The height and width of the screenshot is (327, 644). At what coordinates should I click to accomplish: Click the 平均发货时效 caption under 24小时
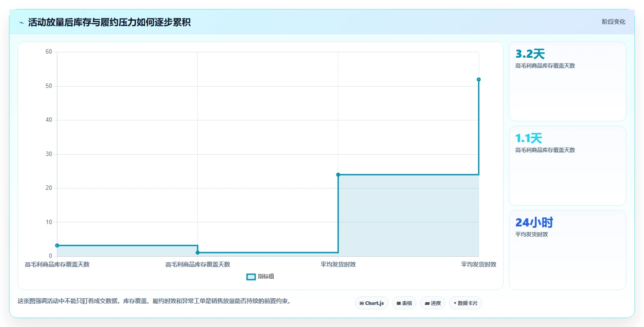pos(532,235)
